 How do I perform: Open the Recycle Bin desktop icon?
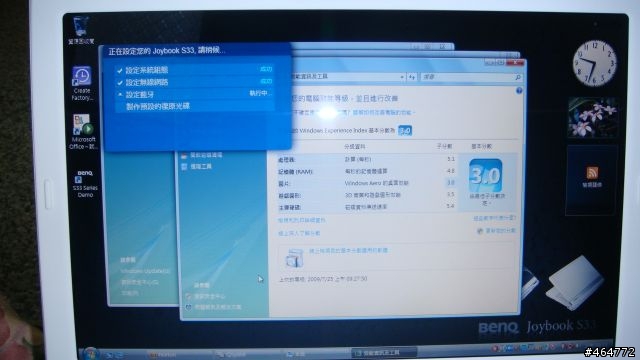coord(81,31)
